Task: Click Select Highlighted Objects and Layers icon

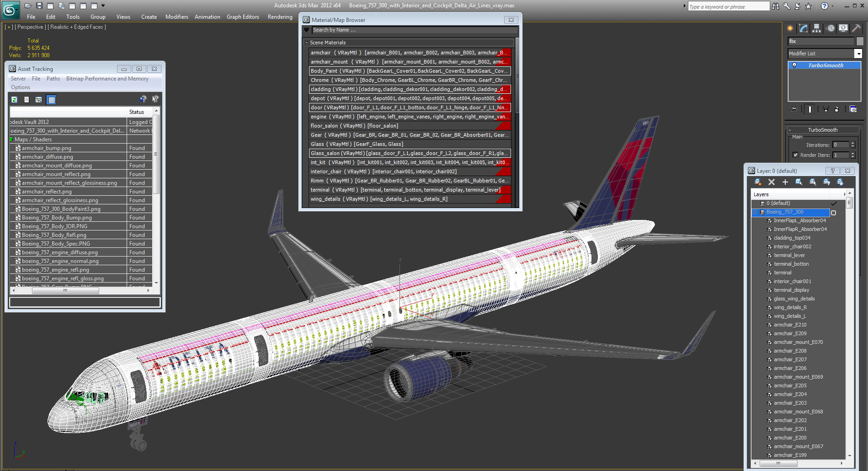Action: coord(799,182)
